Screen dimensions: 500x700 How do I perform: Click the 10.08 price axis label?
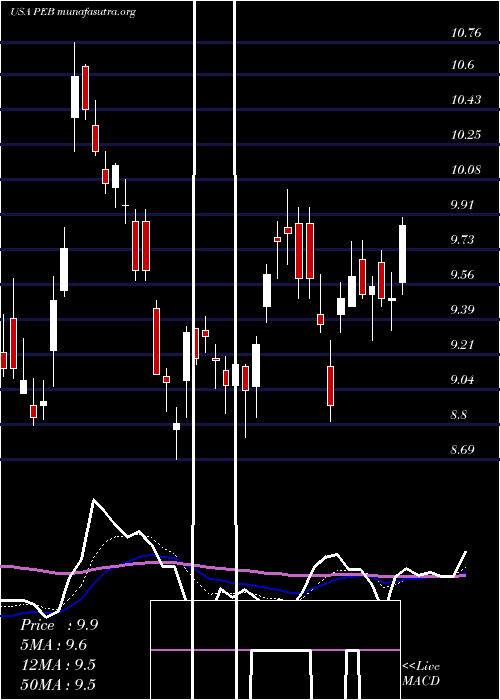point(466,170)
